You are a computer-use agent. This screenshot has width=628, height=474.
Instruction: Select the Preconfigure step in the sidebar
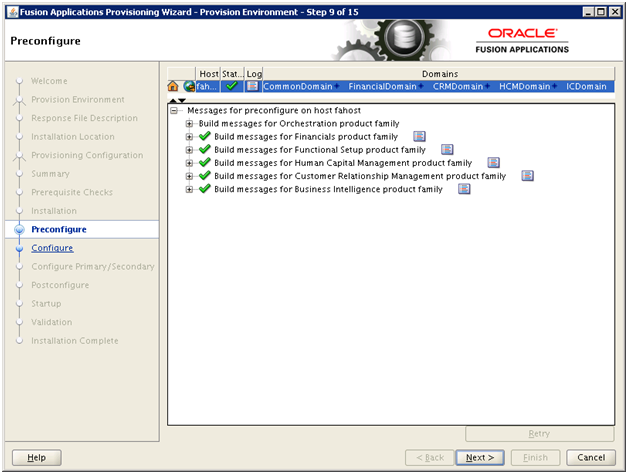pos(59,229)
